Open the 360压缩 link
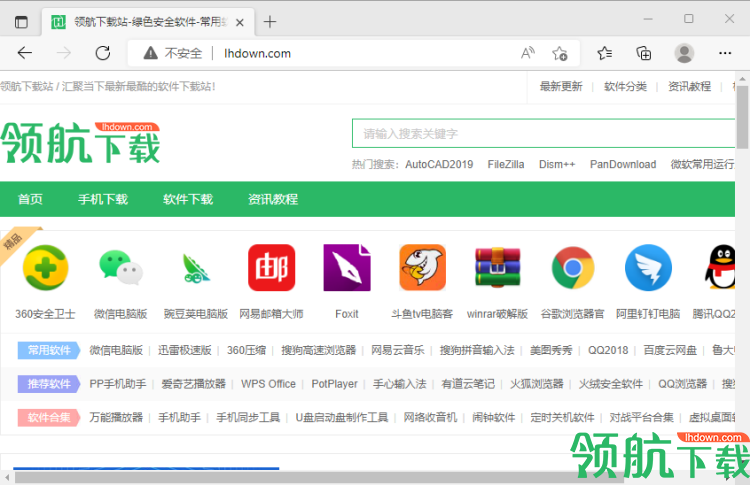Image resolution: width=750 pixels, height=485 pixels. pos(246,350)
